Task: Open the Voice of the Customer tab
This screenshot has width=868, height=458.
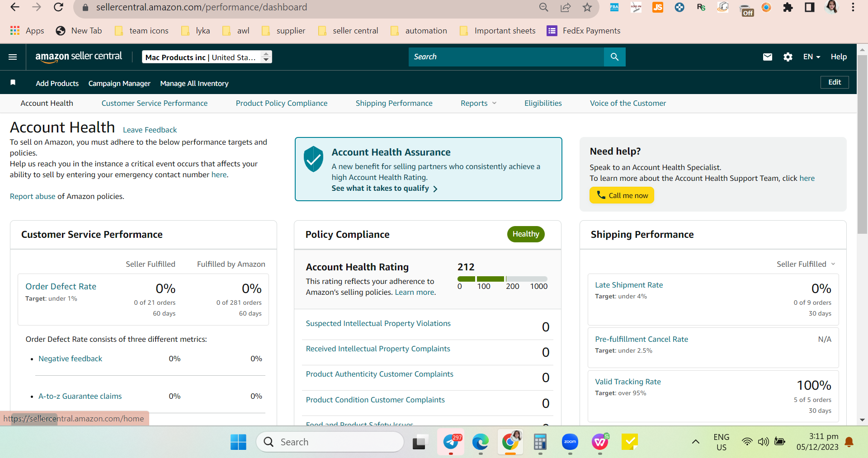Action: pos(628,103)
